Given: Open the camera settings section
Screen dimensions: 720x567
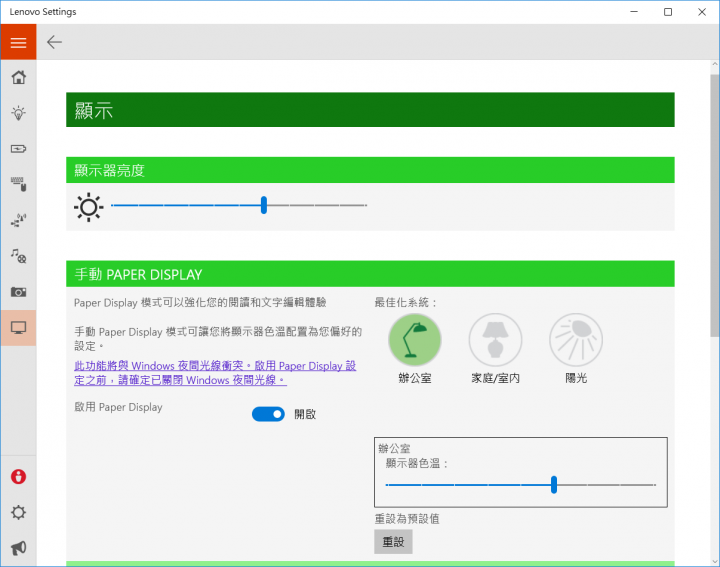Looking at the screenshot, I should (x=18, y=292).
